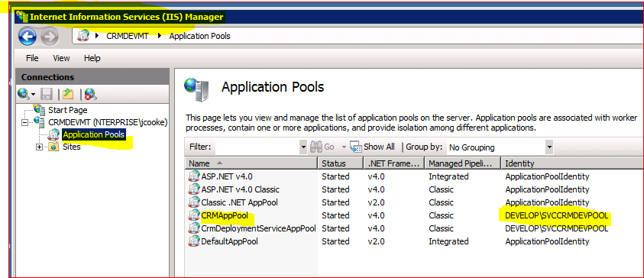Click CRMAppPool row icon
Viewport: 644px width, 278px height.
pyautogui.click(x=193, y=215)
